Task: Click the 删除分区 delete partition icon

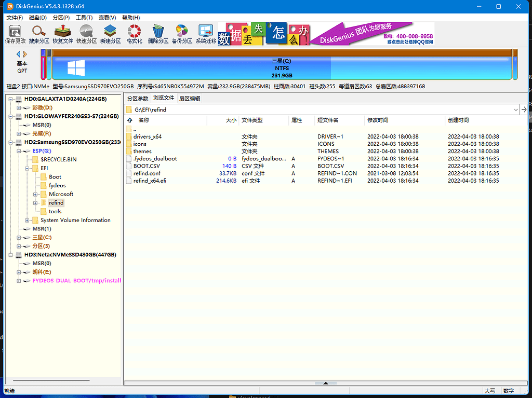Action: 158,34
